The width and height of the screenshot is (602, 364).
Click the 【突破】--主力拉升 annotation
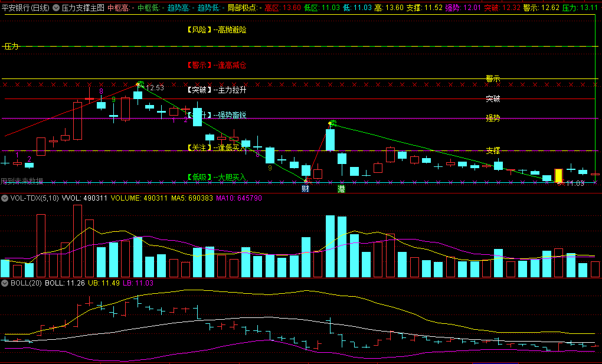pos(217,90)
